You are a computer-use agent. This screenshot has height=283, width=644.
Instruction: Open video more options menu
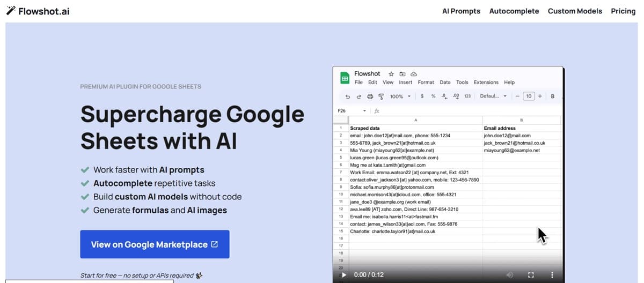tap(552, 274)
